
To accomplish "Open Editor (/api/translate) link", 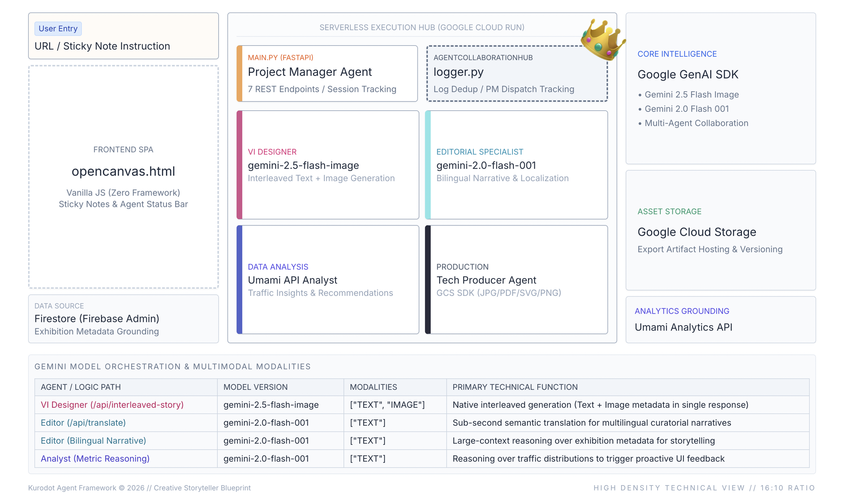I will click(x=83, y=423).
